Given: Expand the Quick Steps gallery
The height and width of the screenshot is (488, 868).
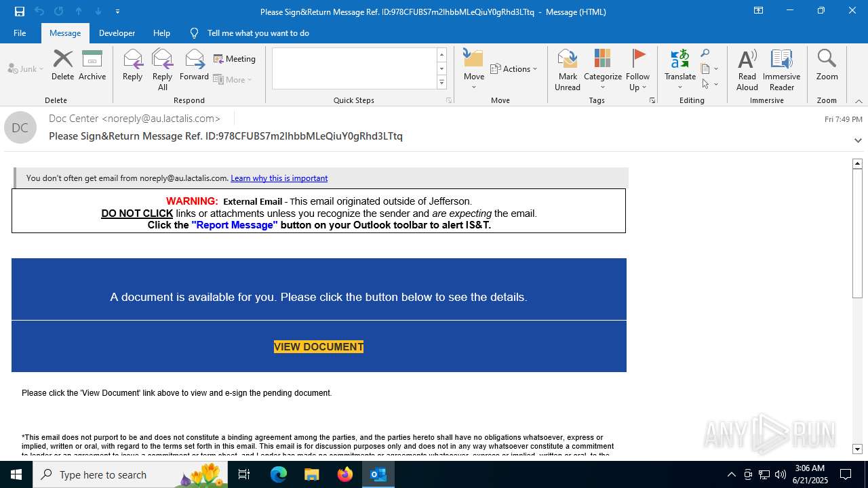Looking at the screenshot, I should pyautogui.click(x=441, y=83).
